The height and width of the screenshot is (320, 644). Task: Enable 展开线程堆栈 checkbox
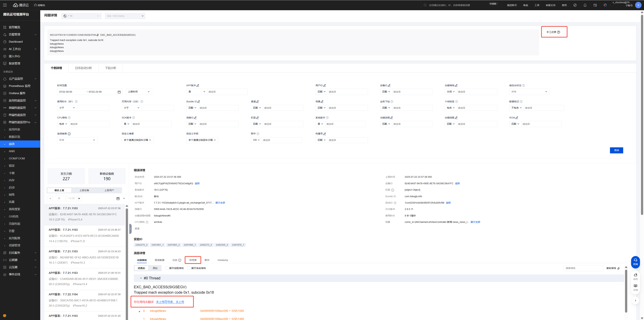(x=167, y=268)
